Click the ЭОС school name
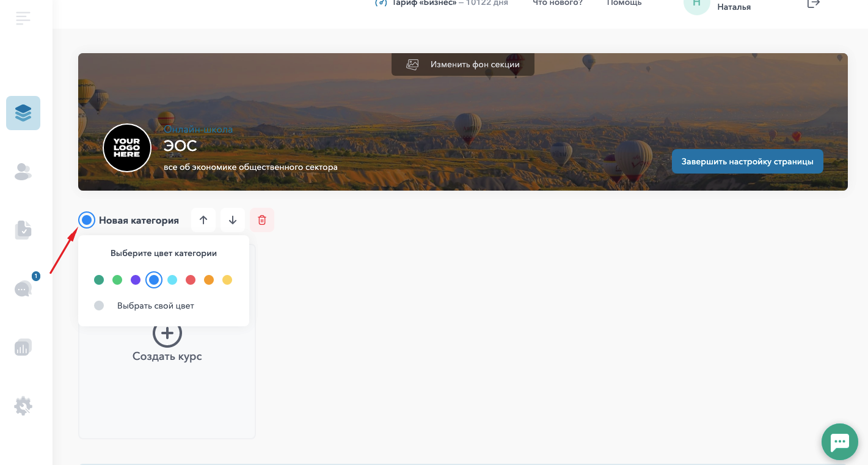The height and width of the screenshot is (465, 868). tap(180, 146)
